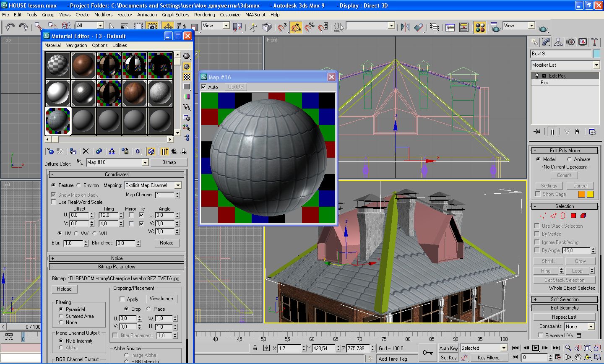Image resolution: width=604 pixels, height=364 pixels.
Task: Enable Use Real-World Scale checkbox
Action: pos(53,202)
